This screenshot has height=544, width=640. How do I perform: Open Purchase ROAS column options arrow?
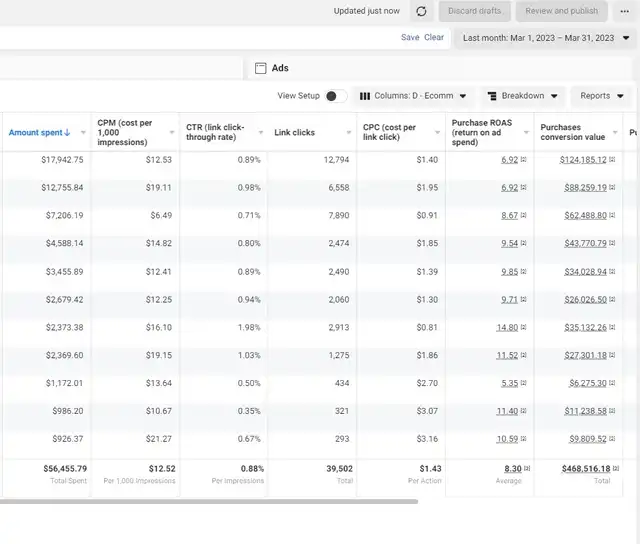(526, 133)
